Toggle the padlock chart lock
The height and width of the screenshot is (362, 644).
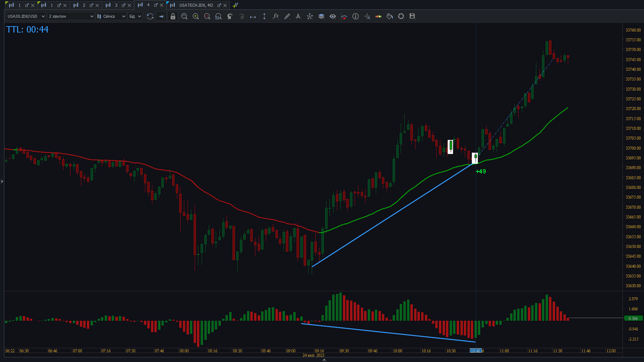pos(173,16)
